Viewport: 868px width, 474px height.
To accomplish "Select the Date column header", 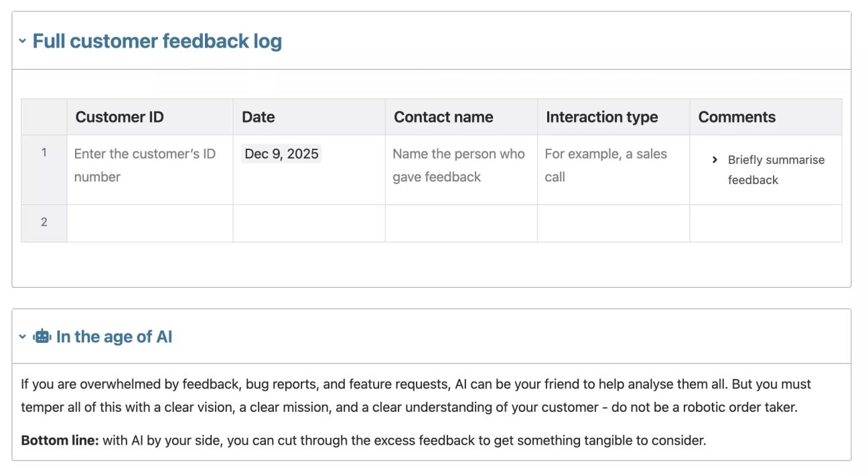I will pyautogui.click(x=259, y=116).
